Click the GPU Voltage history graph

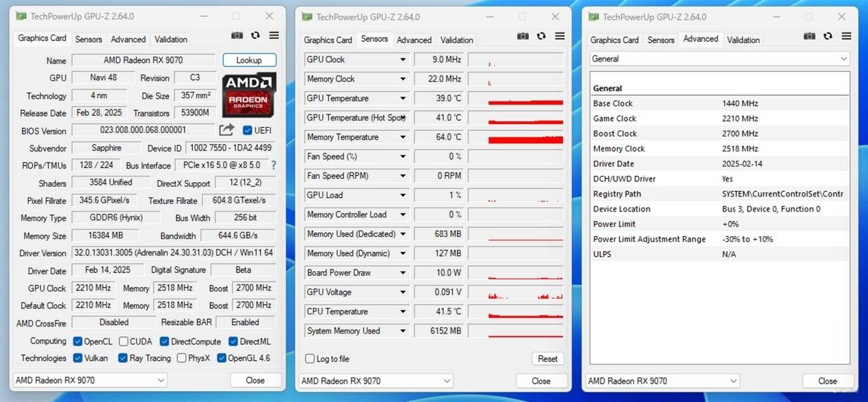(516, 292)
